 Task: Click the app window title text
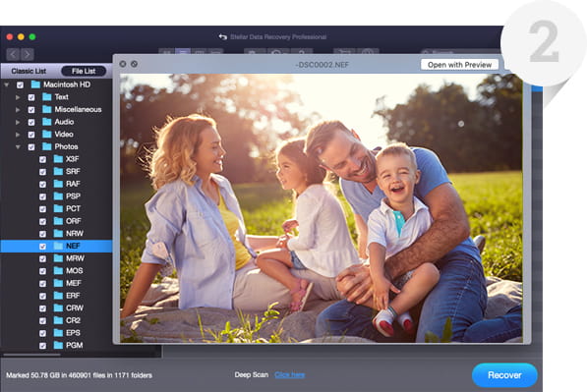point(278,36)
